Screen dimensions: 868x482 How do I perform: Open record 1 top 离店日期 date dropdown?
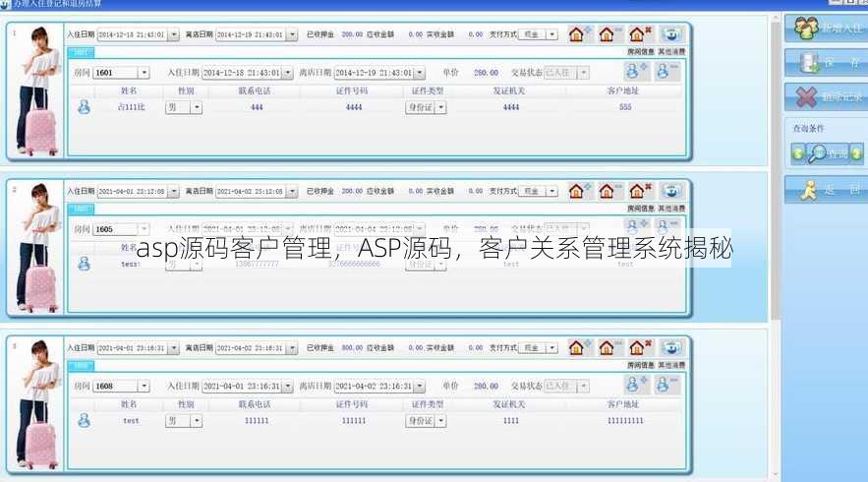tap(292, 34)
